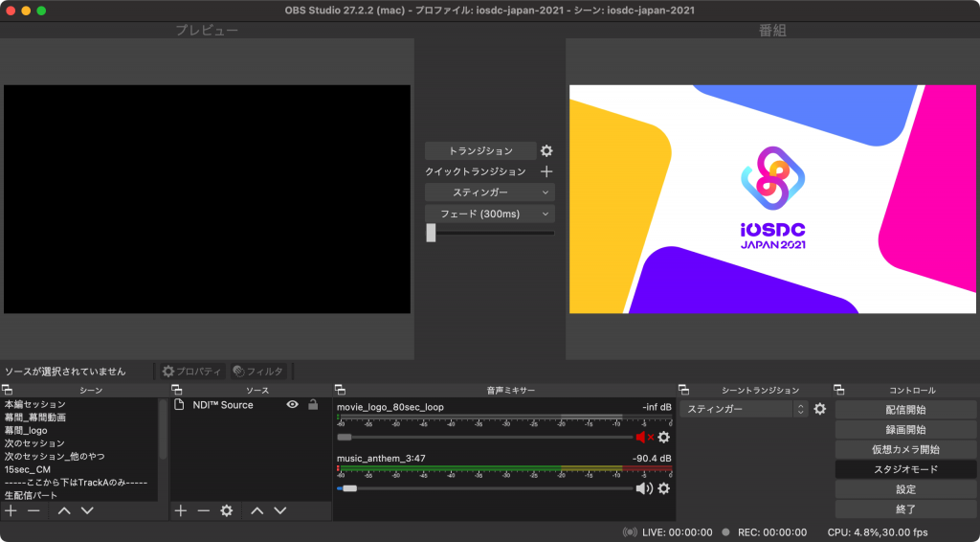Click the transition T-bar slider handle
Image resolution: width=980 pixels, height=542 pixels.
click(431, 233)
